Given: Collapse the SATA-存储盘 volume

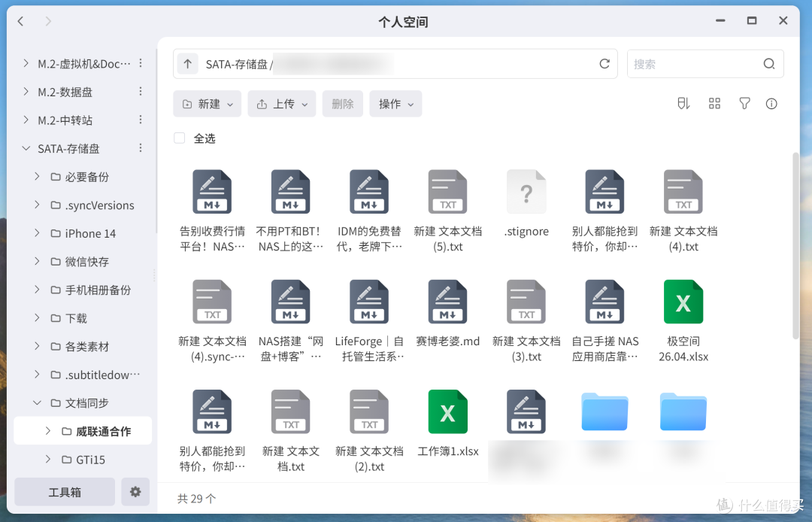Looking at the screenshot, I should [x=26, y=148].
